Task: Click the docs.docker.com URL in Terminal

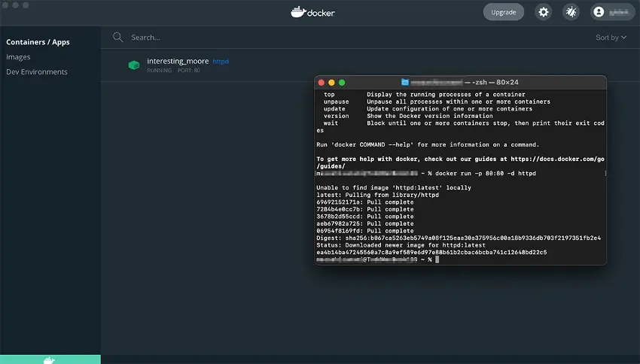Action: [x=557, y=159]
